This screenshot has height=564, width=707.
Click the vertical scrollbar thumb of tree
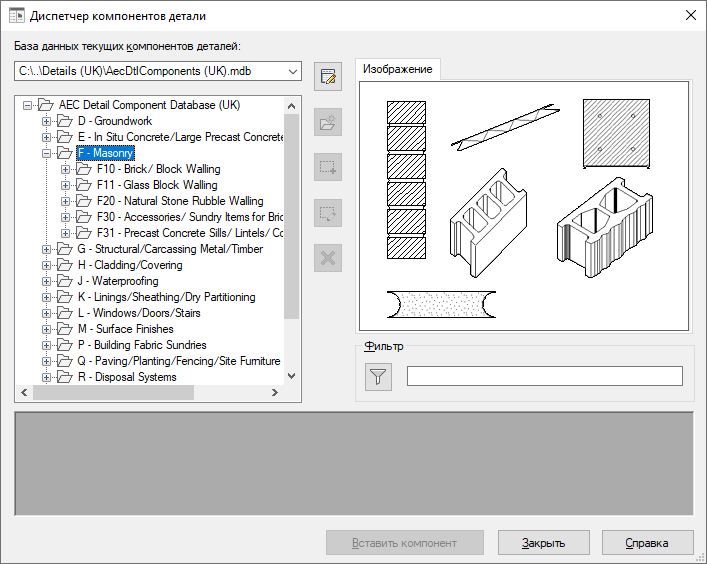pyautogui.click(x=291, y=216)
